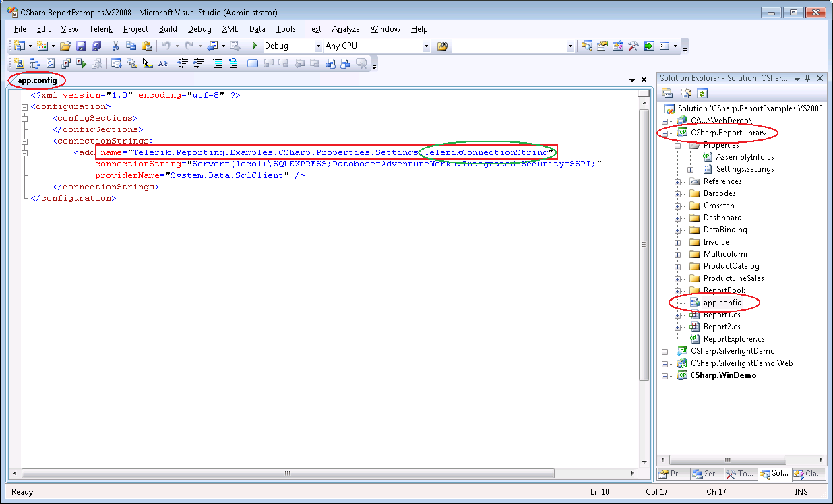
Task: Uncomment the selected lines icon
Action: (233, 63)
